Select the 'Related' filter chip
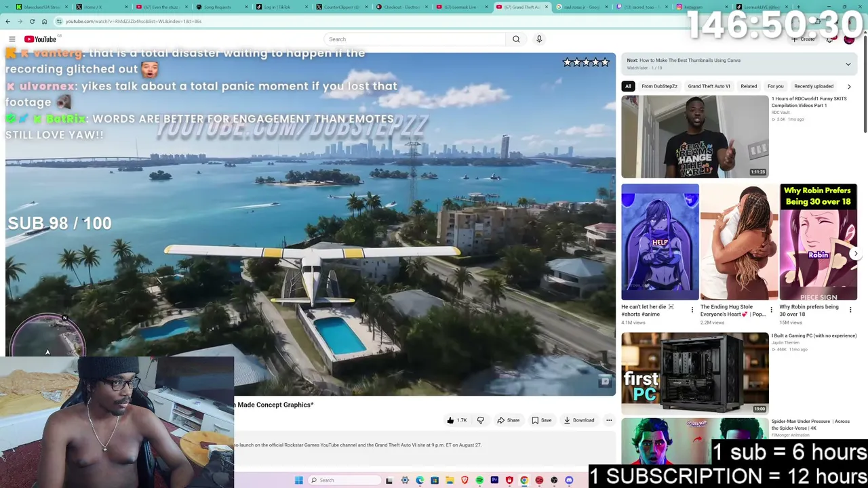 tap(749, 86)
